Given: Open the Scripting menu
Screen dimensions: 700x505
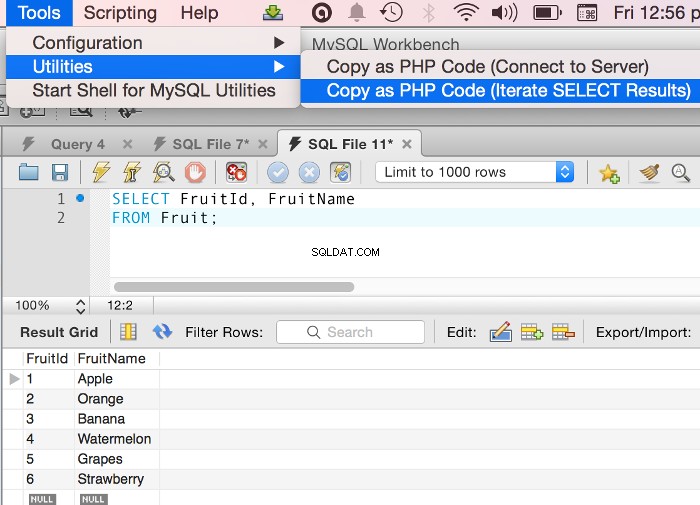Looking at the screenshot, I should click(120, 13).
